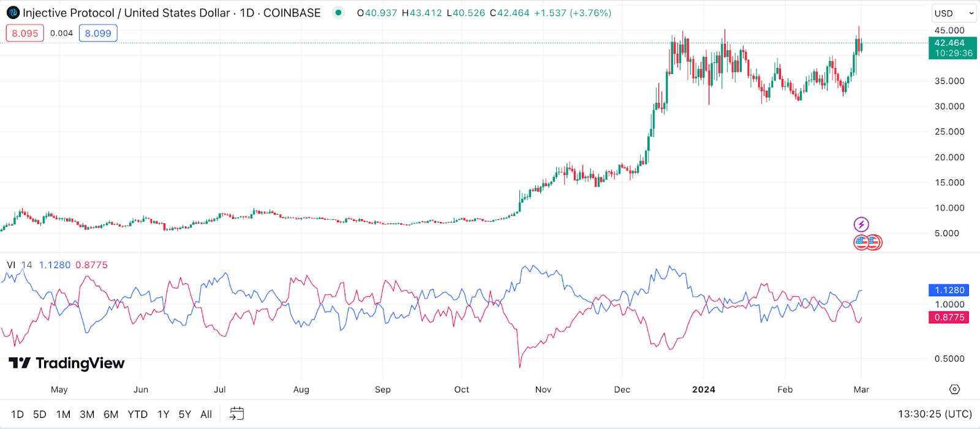Select the 3M time range
Screen dimensions: 980x429
(x=87, y=414)
